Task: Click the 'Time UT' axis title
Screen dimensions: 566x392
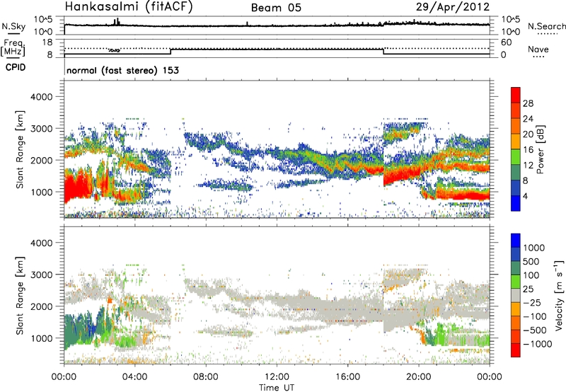Action: 277,387
